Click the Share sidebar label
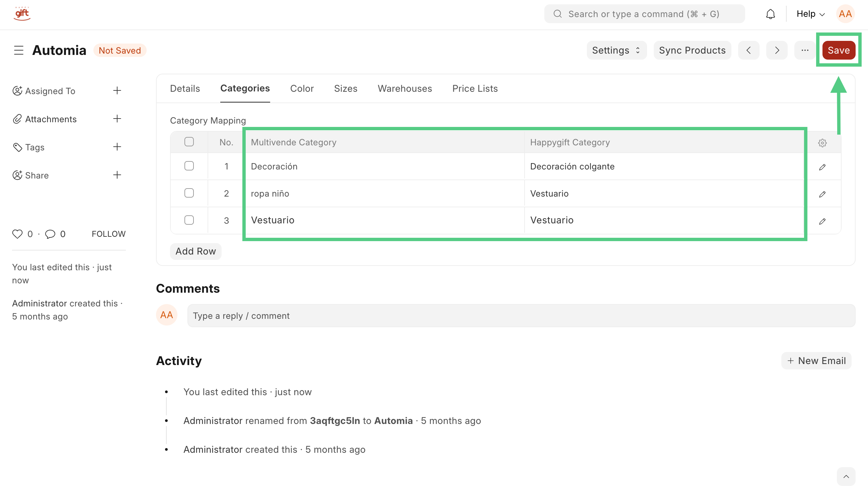This screenshot has height=503, width=868. pyautogui.click(x=37, y=176)
